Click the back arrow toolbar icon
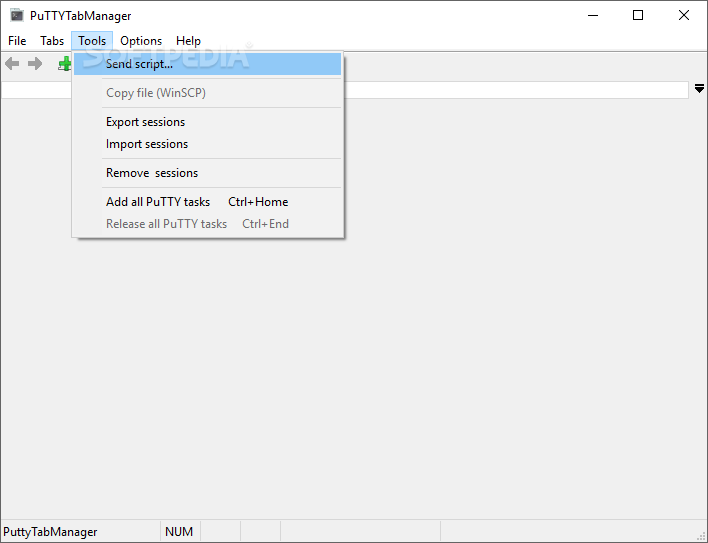708x543 pixels. [x=12, y=64]
